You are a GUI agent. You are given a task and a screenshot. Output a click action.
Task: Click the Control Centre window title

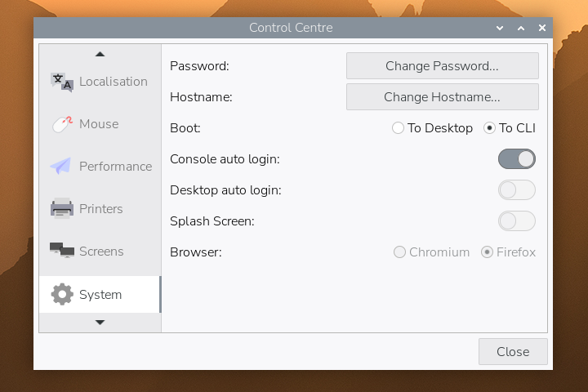pyautogui.click(x=291, y=28)
